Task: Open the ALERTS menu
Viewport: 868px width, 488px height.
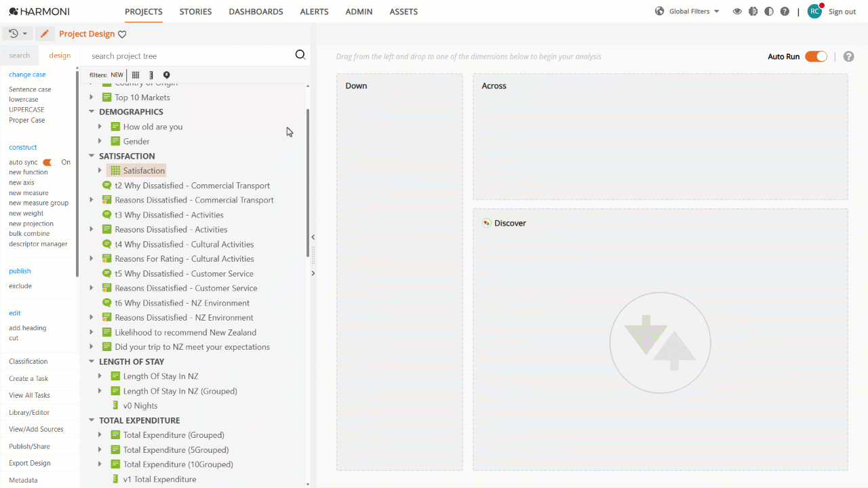Action: [x=314, y=12]
